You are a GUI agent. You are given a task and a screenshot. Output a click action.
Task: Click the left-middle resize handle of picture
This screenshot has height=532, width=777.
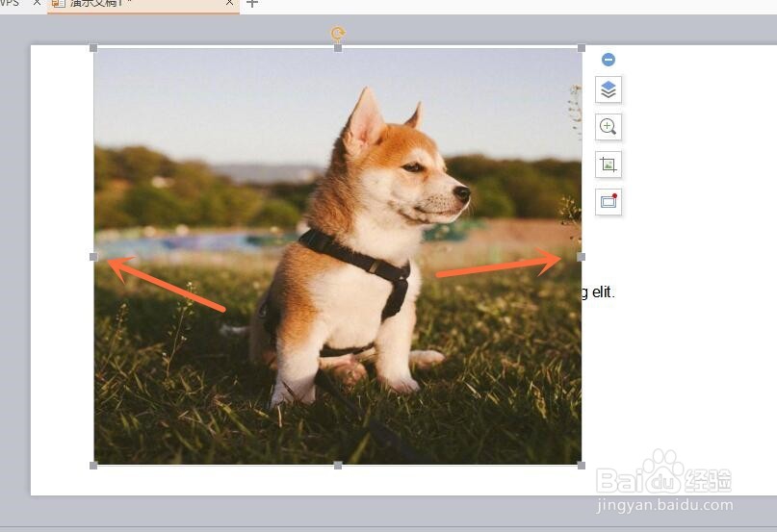click(x=93, y=257)
